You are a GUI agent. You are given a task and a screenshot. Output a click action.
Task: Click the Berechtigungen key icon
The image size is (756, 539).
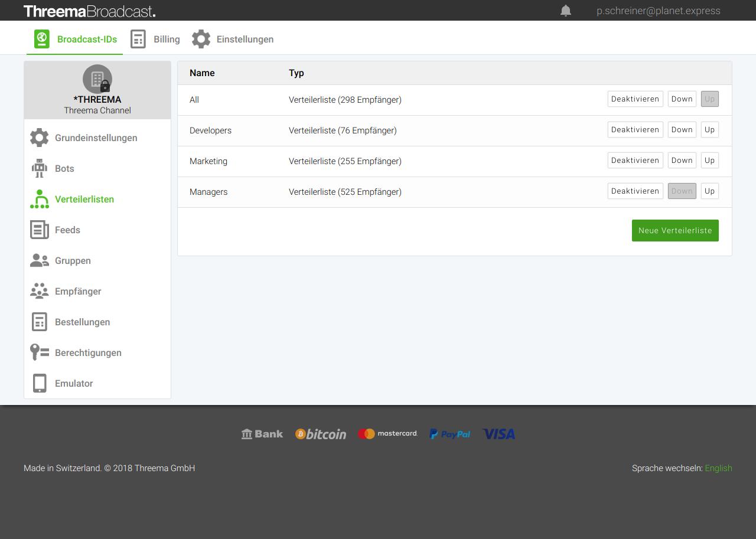coord(40,352)
